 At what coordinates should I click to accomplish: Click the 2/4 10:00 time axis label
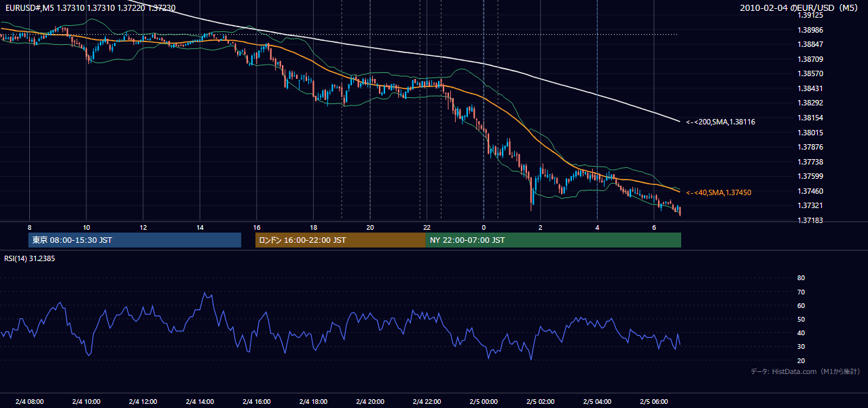(86, 401)
